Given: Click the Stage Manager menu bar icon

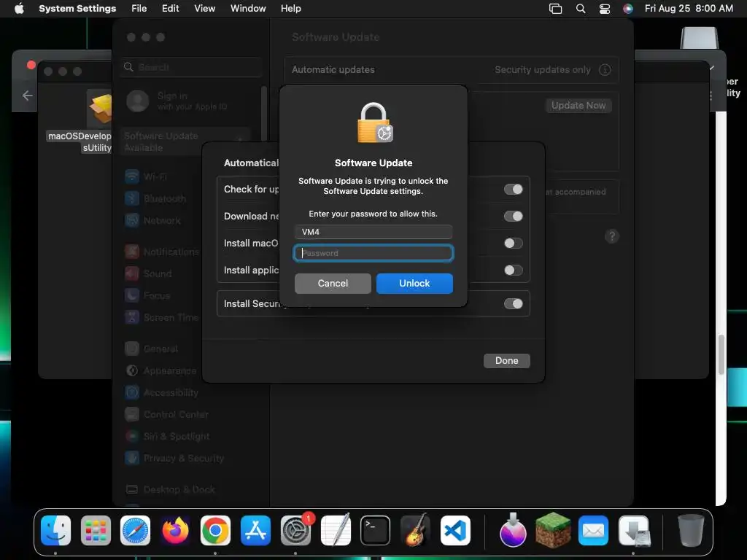Looking at the screenshot, I should point(555,9).
